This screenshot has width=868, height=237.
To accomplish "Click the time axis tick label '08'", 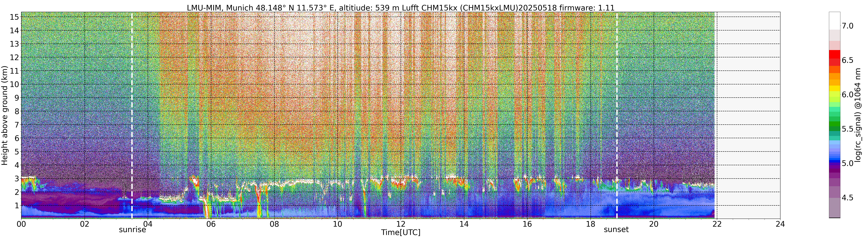I will (x=274, y=224).
